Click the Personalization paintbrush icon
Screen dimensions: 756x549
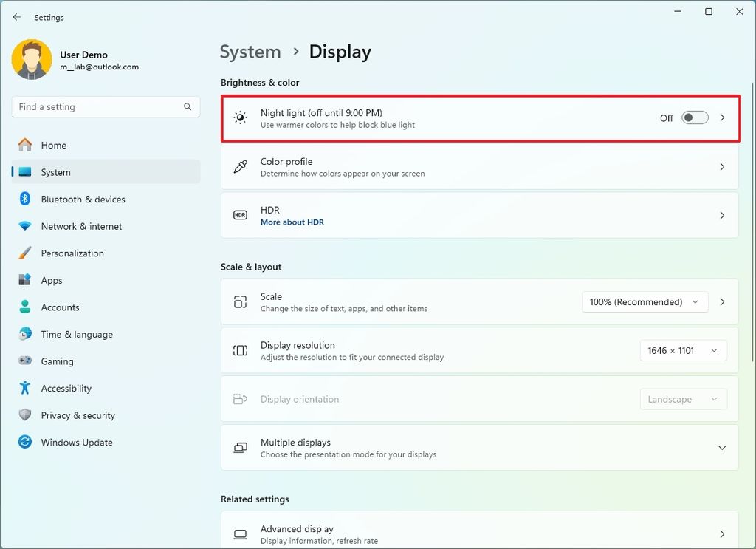(x=25, y=253)
